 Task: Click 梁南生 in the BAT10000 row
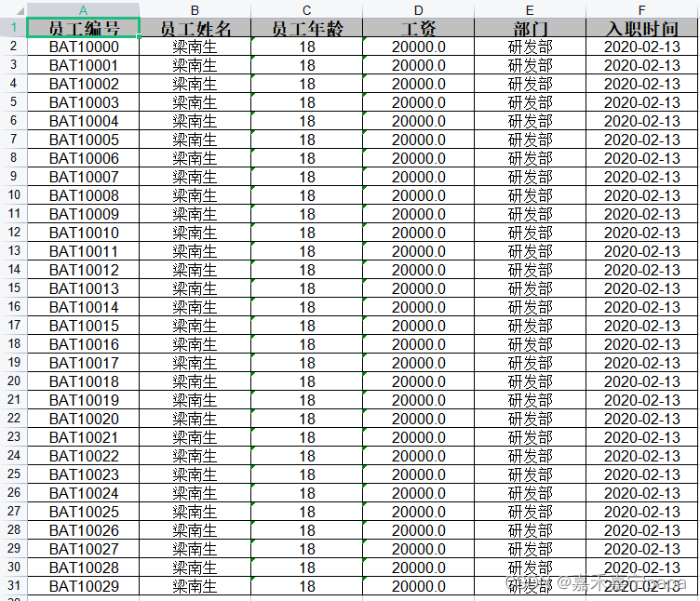coord(195,47)
